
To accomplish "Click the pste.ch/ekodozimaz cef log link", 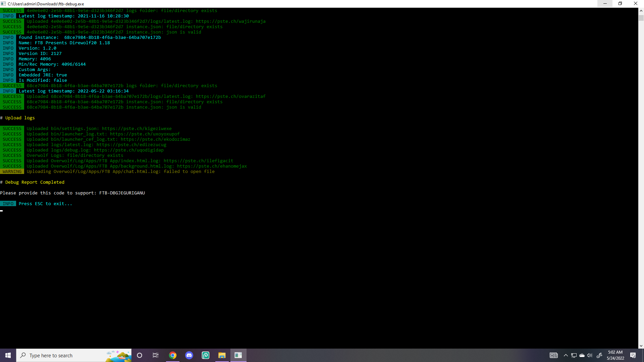I will point(156,139).
